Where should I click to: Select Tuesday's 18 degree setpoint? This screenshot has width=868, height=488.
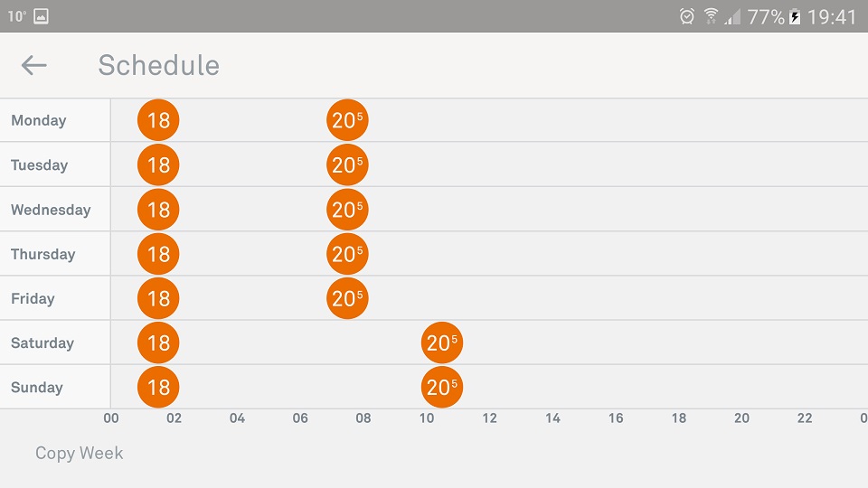click(x=158, y=164)
